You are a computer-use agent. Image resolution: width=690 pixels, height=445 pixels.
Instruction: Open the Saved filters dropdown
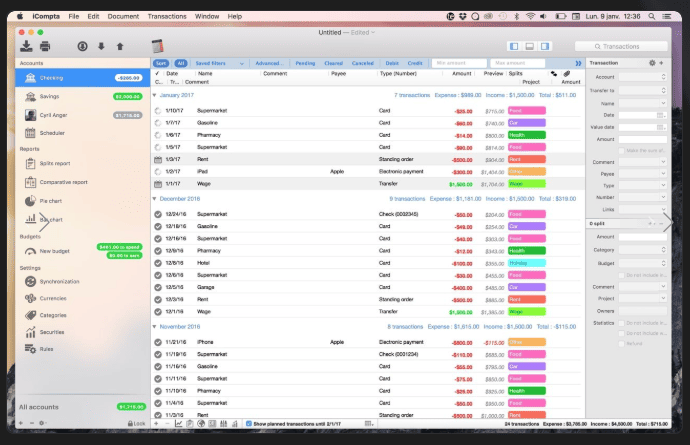point(219,63)
